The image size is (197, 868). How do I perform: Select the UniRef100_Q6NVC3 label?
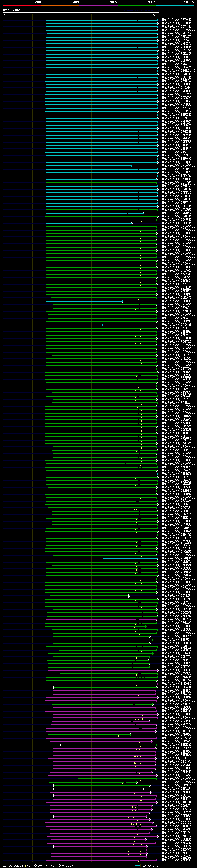(176, 389)
